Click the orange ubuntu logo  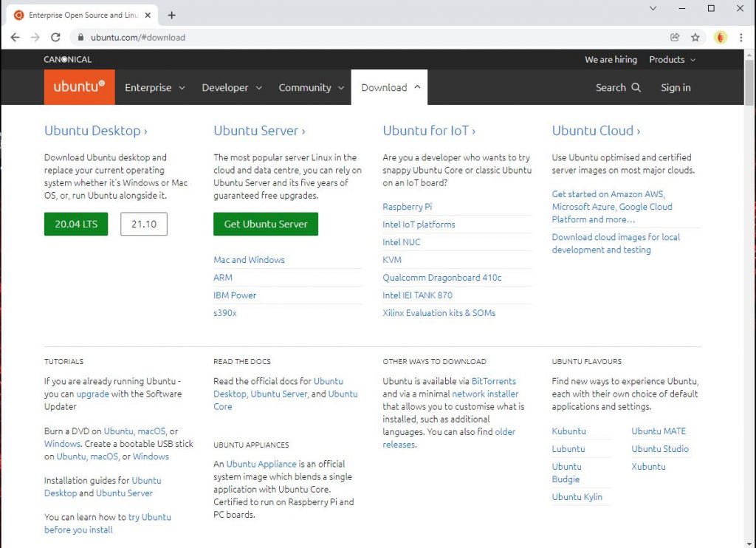[x=79, y=87]
